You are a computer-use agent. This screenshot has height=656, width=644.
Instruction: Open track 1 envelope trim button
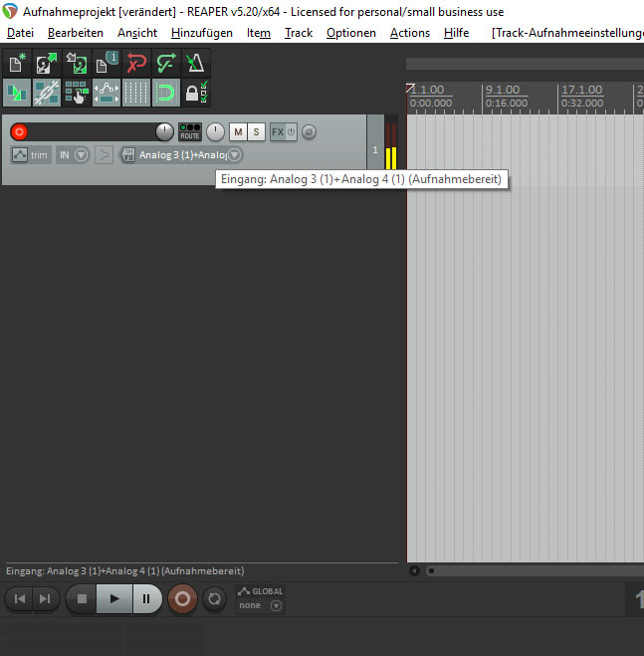pos(31,155)
